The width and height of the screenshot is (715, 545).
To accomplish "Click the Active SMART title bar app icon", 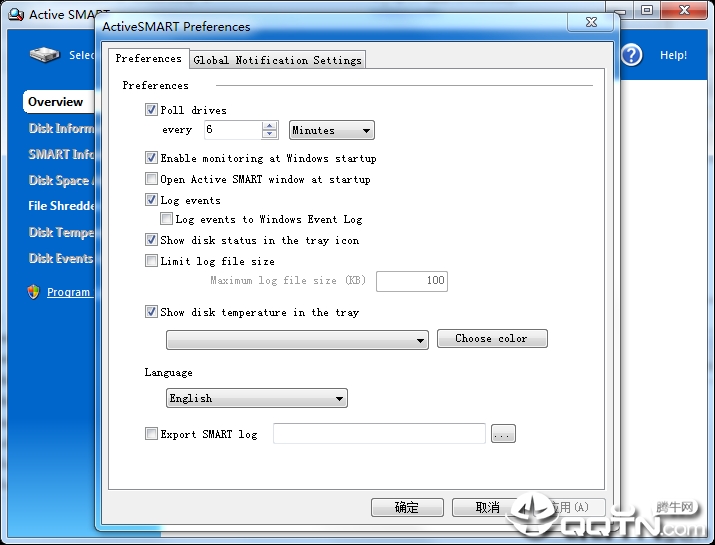I will click(16, 14).
